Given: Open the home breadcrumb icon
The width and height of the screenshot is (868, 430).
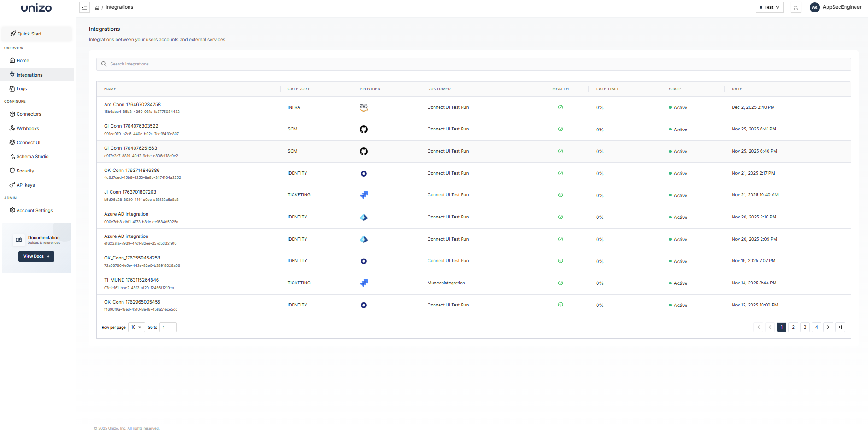Looking at the screenshot, I should pyautogui.click(x=97, y=7).
